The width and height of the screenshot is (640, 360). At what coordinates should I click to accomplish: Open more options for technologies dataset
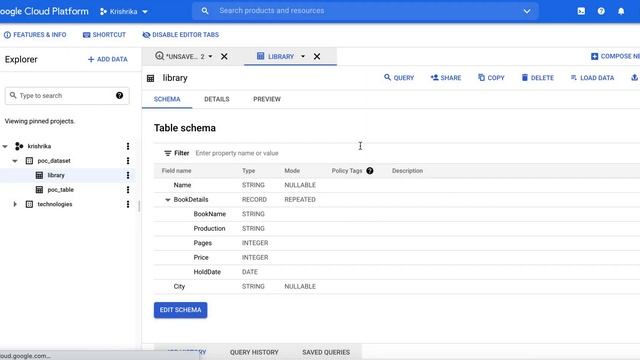128,204
